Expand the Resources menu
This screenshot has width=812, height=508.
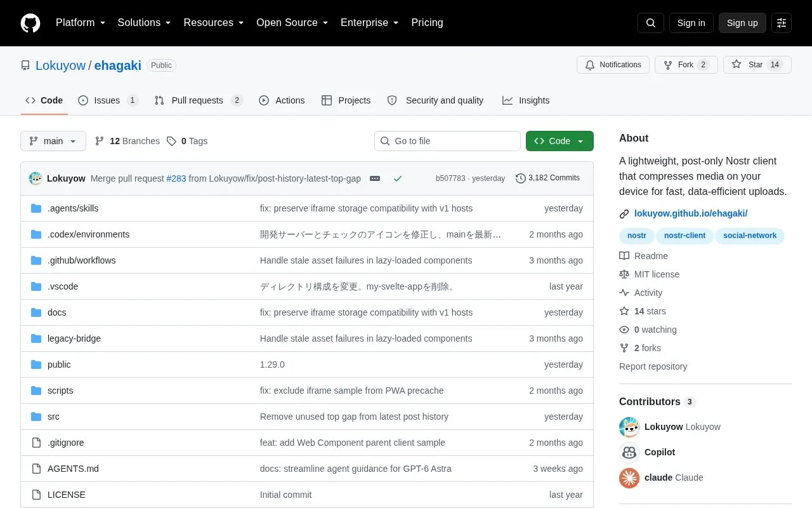click(x=214, y=23)
